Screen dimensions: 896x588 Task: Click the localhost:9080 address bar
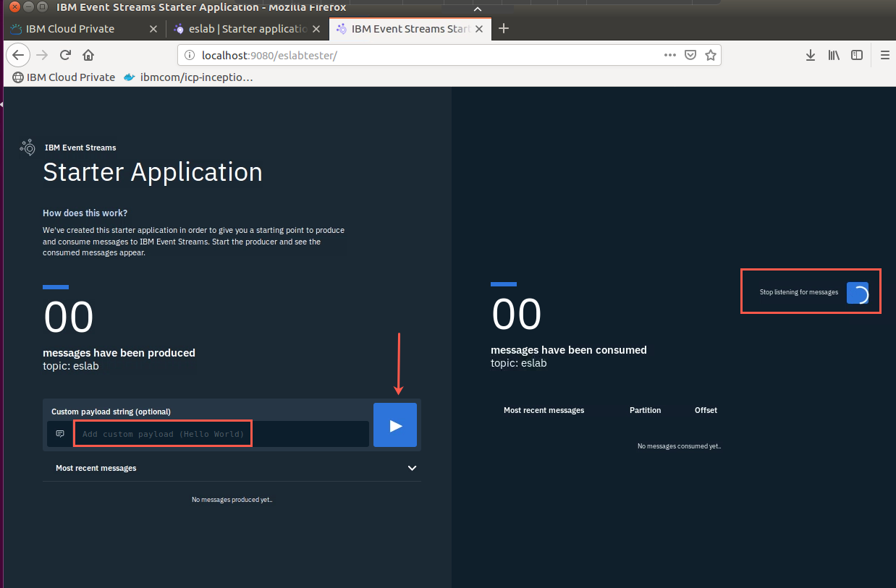pyautogui.click(x=427, y=55)
